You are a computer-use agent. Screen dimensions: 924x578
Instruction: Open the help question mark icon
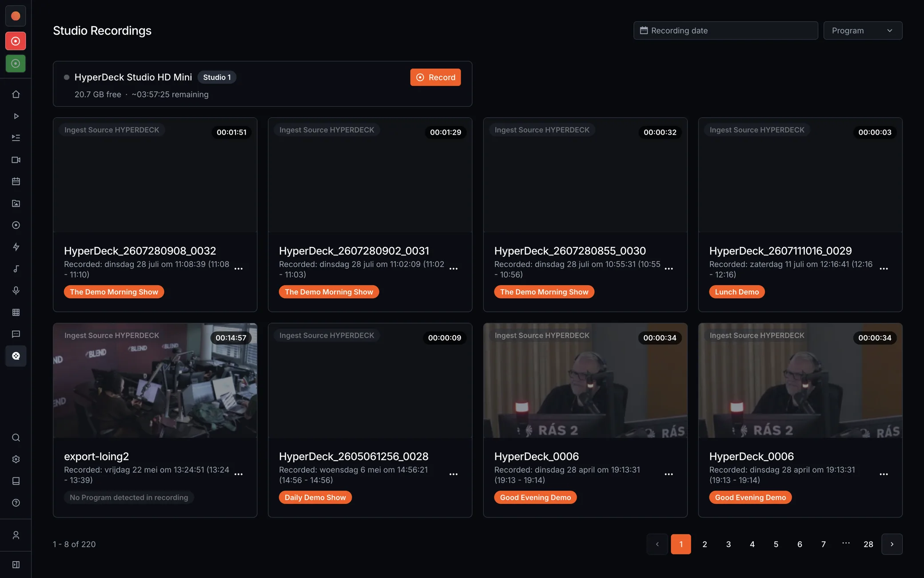tap(16, 503)
